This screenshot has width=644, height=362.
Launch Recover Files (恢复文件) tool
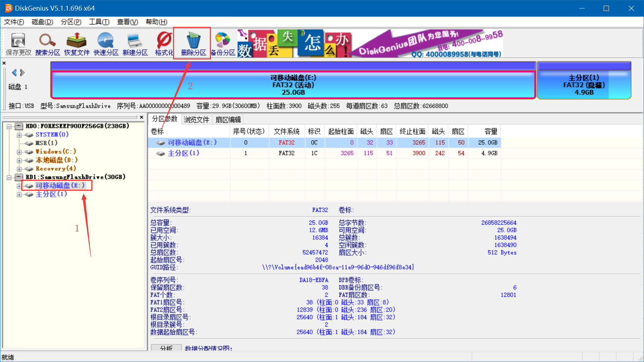[x=77, y=44]
